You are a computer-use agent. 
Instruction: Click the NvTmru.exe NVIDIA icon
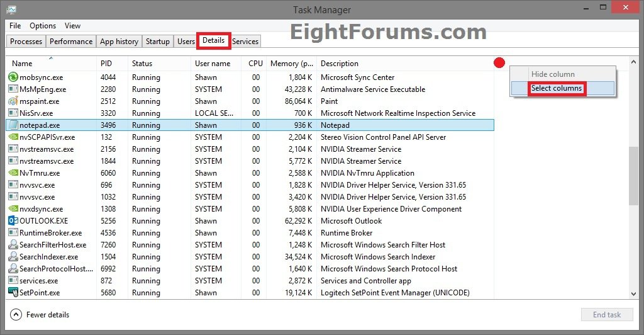point(13,173)
